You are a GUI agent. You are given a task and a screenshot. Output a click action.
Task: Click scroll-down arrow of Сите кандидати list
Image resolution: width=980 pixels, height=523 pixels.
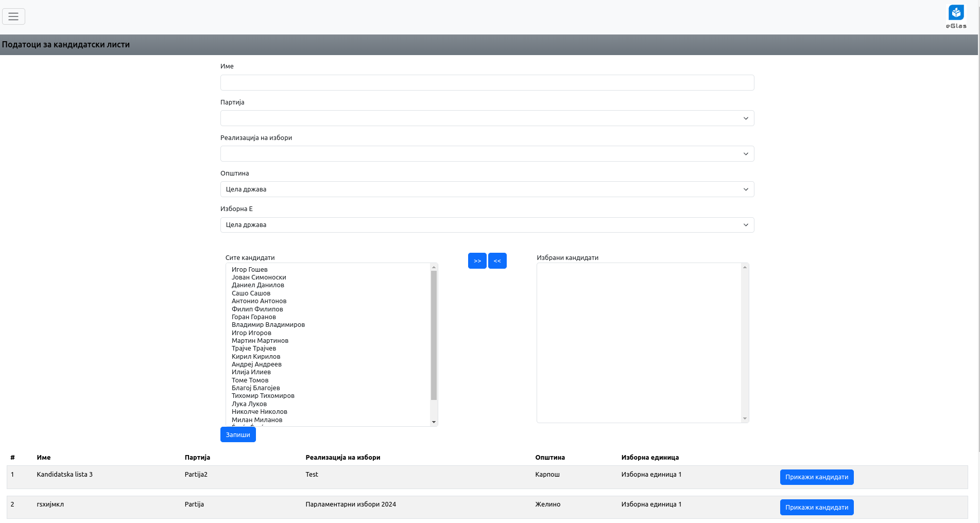(434, 422)
